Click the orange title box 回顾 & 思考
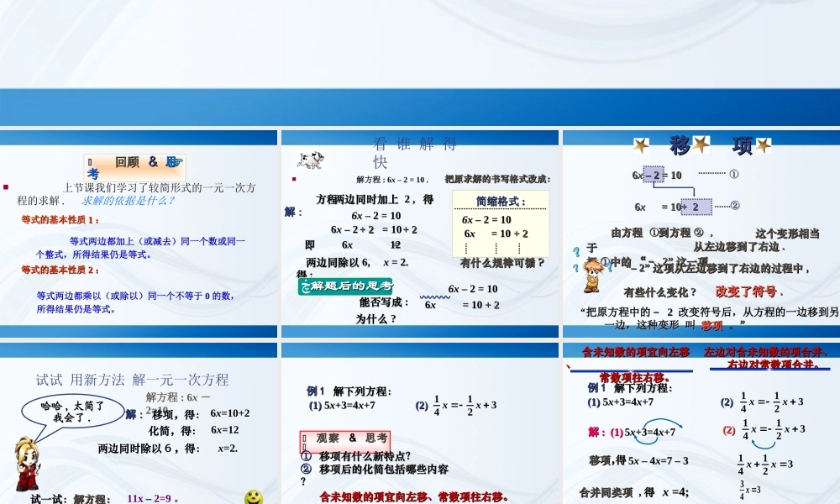840x504 pixels. tap(134, 167)
